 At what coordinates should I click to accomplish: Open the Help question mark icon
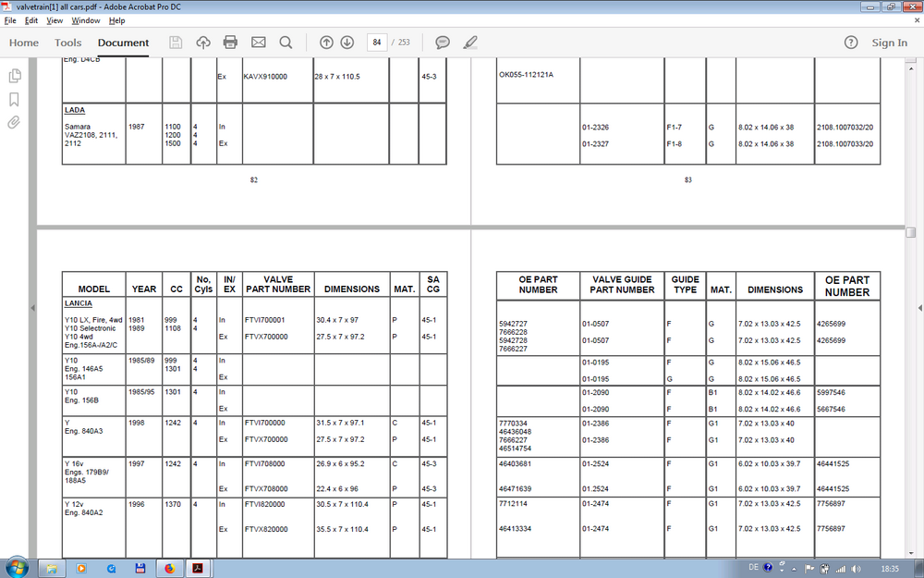pos(851,43)
